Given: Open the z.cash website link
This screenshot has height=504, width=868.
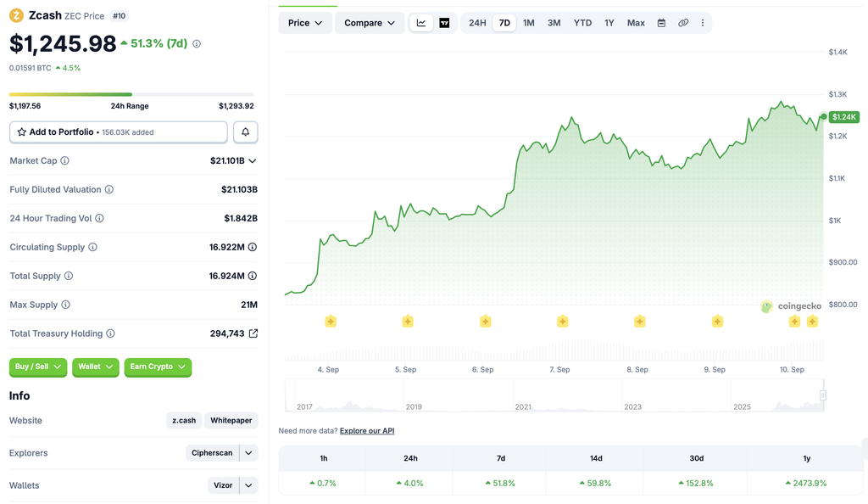Looking at the screenshot, I should click(184, 420).
